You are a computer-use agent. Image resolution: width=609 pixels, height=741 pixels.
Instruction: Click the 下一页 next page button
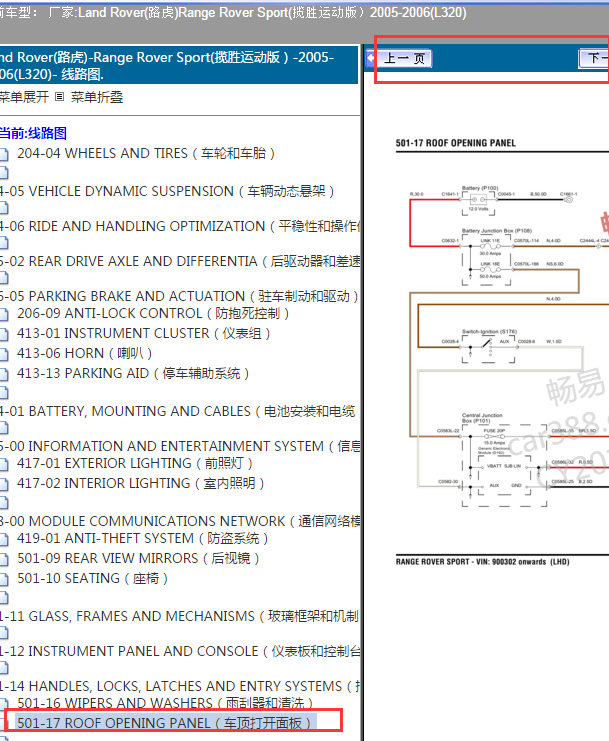point(594,59)
